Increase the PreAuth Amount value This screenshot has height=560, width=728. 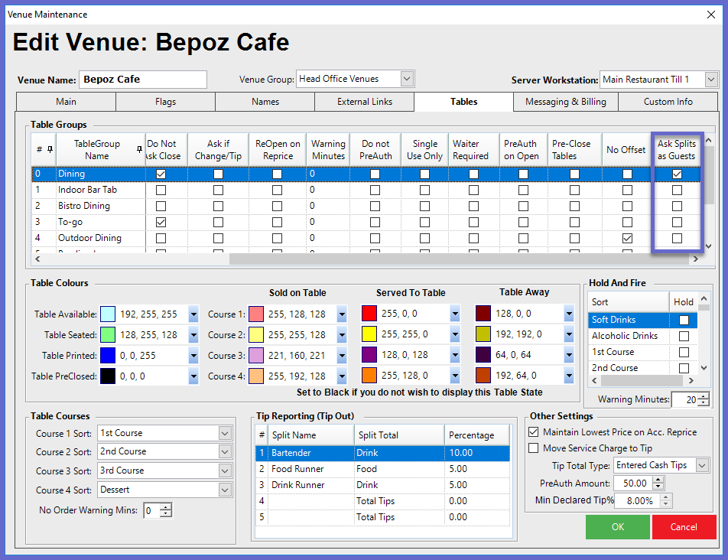pyautogui.click(x=658, y=480)
